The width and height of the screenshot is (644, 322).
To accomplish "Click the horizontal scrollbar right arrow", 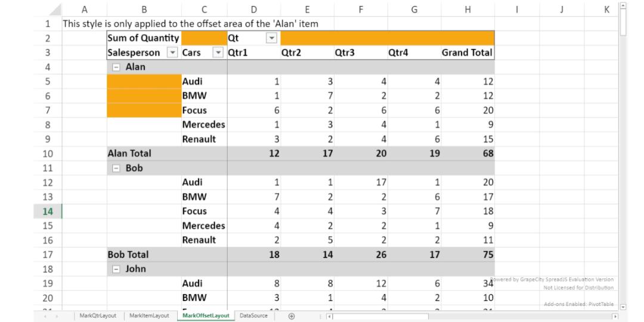I will coord(615,316).
